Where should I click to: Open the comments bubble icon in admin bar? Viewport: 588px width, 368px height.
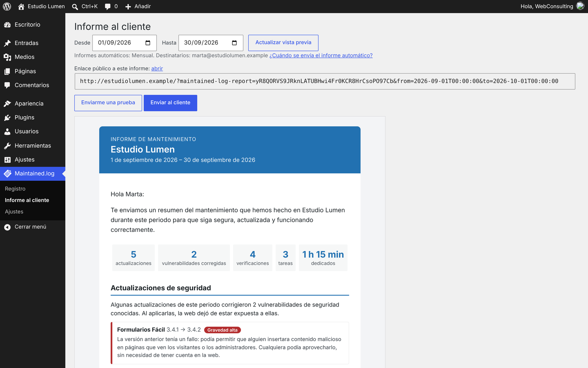tap(108, 7)
